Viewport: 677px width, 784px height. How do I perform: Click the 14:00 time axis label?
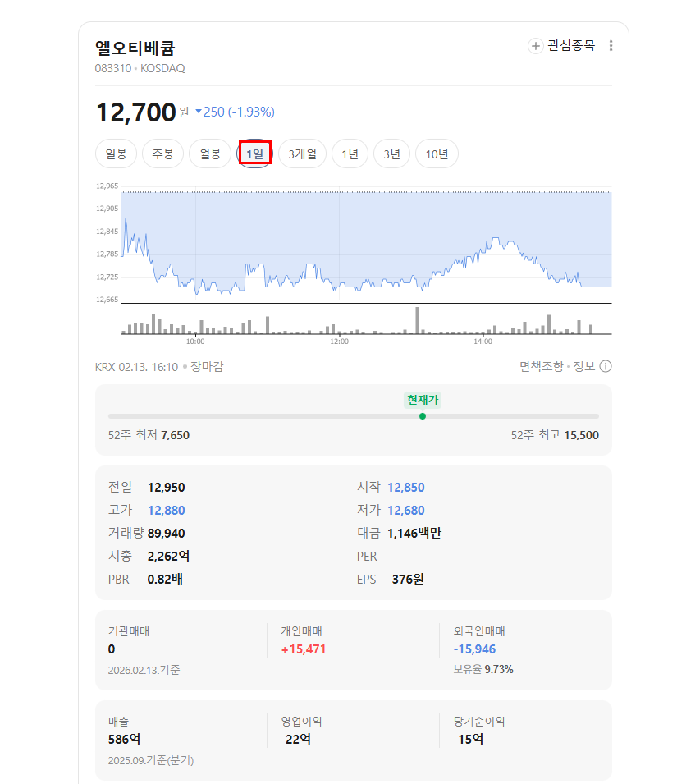tap(483, 342)
